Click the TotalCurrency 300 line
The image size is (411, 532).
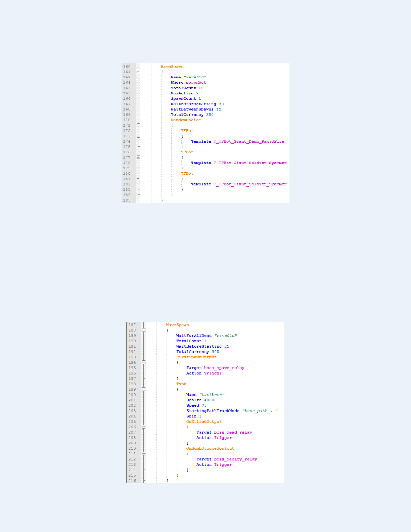click(198, 352)
